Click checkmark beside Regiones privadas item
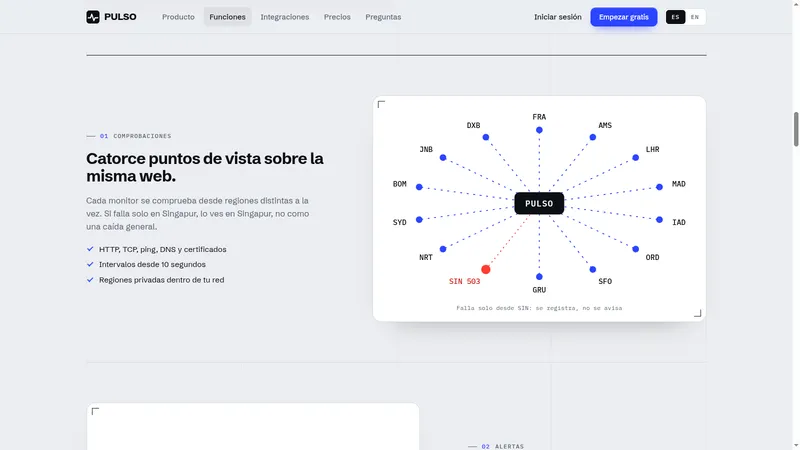The width and height of the screenshot is (800, 450). [90, 280]
